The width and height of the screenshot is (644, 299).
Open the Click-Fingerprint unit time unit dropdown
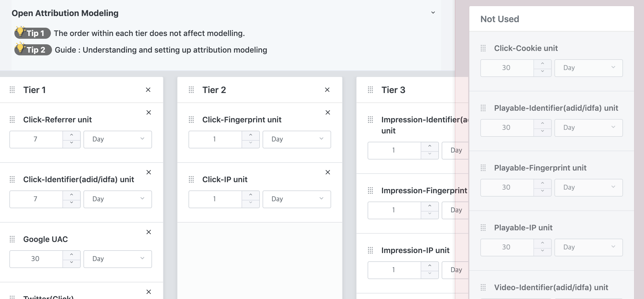(297, 139)
